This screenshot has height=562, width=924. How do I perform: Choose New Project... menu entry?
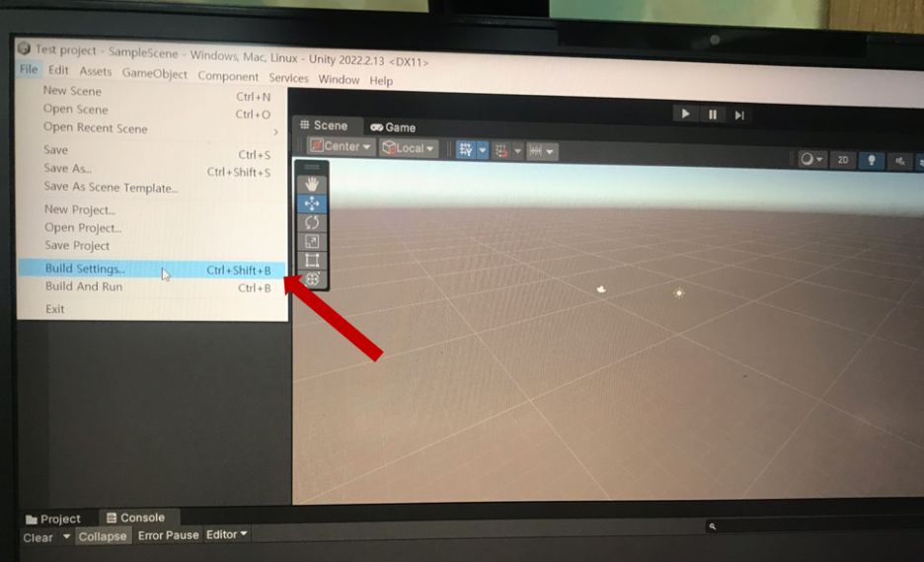click(152, 210)
